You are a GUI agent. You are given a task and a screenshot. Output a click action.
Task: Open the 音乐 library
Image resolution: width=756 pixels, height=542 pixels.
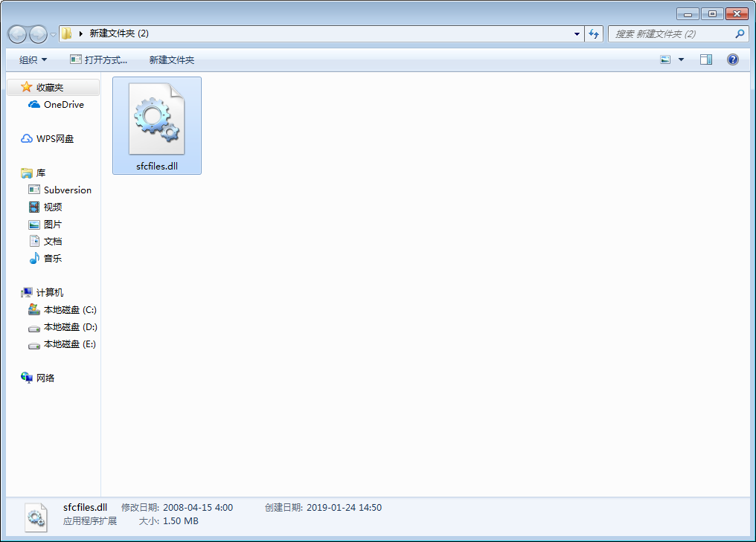(x=51, y=258)
